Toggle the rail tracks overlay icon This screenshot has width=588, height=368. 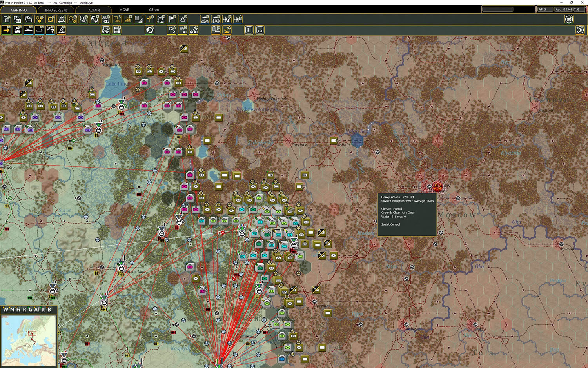tap(62, 19)
